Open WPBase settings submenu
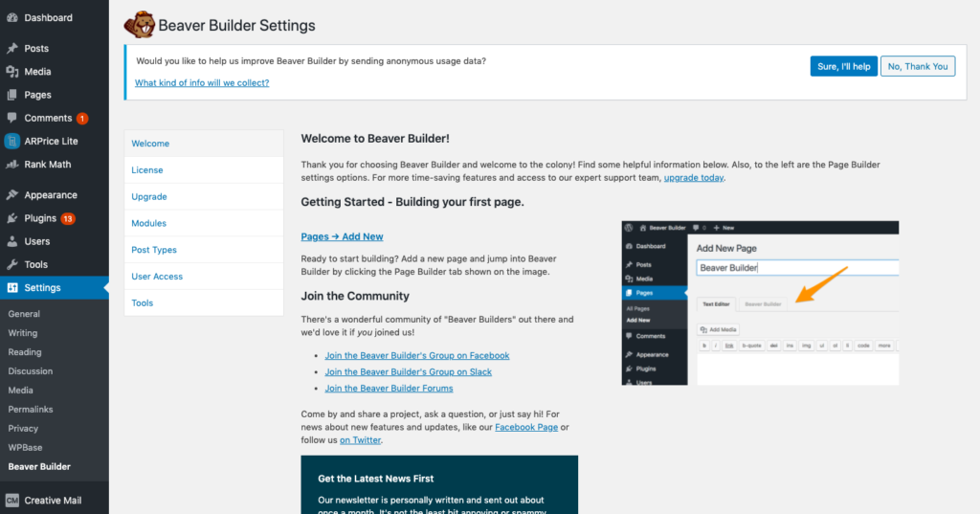The width and height of the screenshot is (980, 514). tap(25, 447)
